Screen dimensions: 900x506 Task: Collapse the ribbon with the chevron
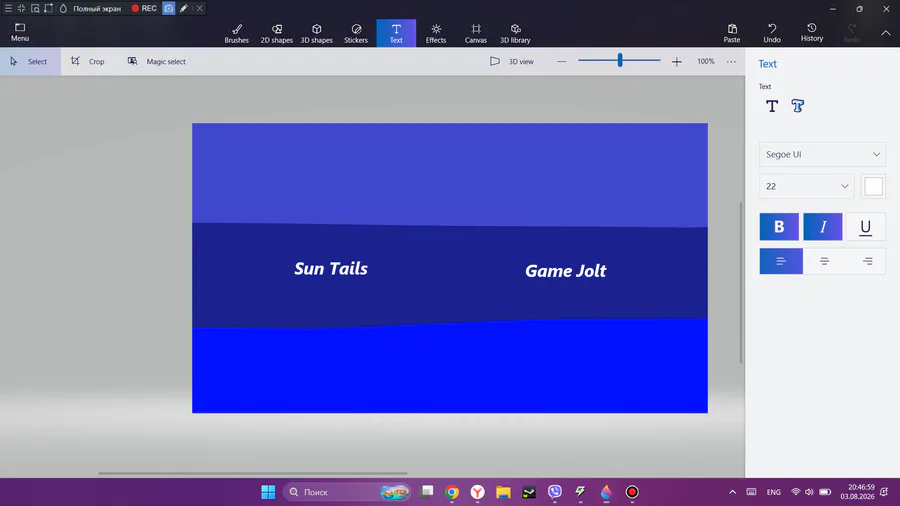click(886, 33)
